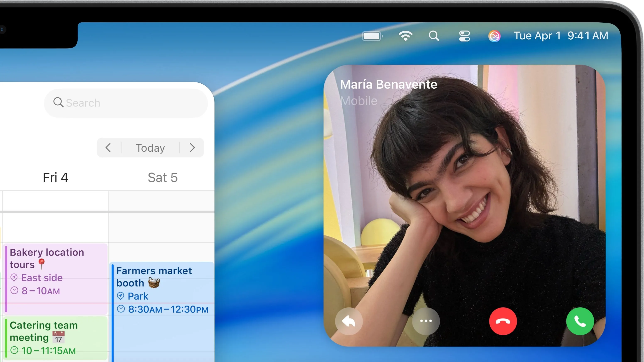Open Spotlight search in the menu bar

point(434,36)
